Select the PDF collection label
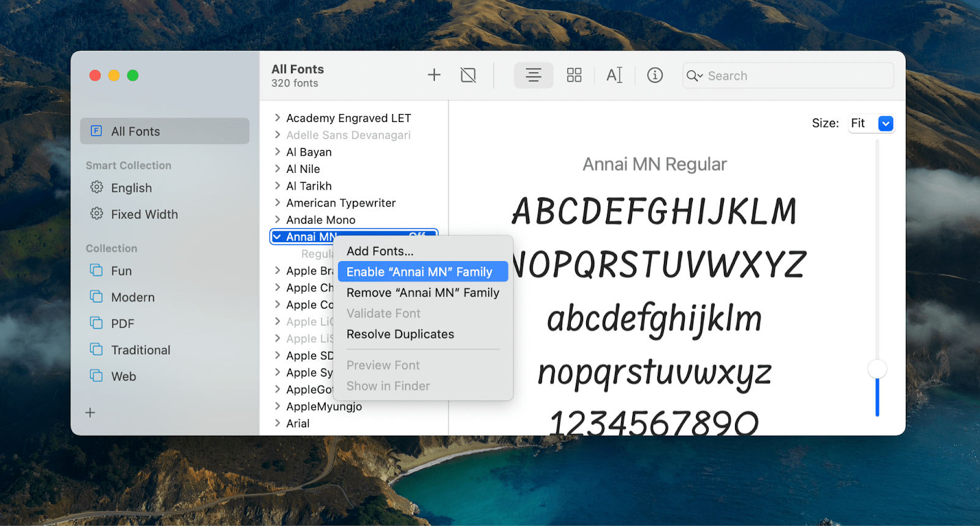980x526 pixels. pyautogui.click(x=123, y=324)
